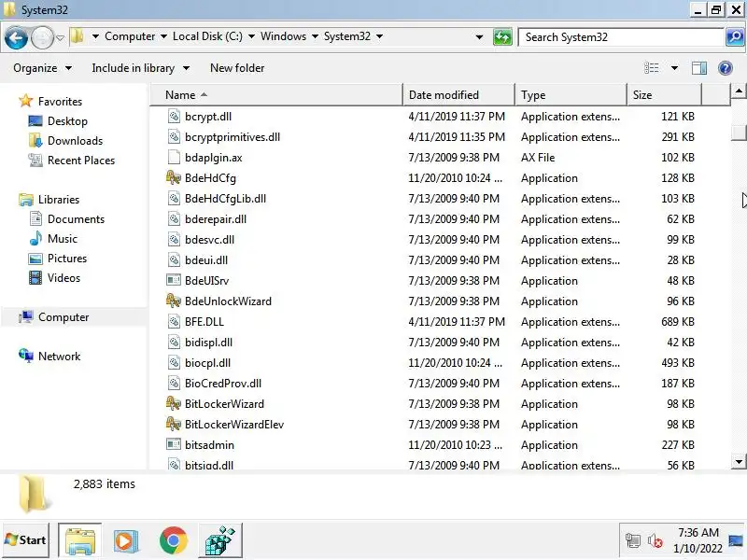Launch Windows Media Player from taskbar
747x560 pixels.
click(x=126, y=540)
